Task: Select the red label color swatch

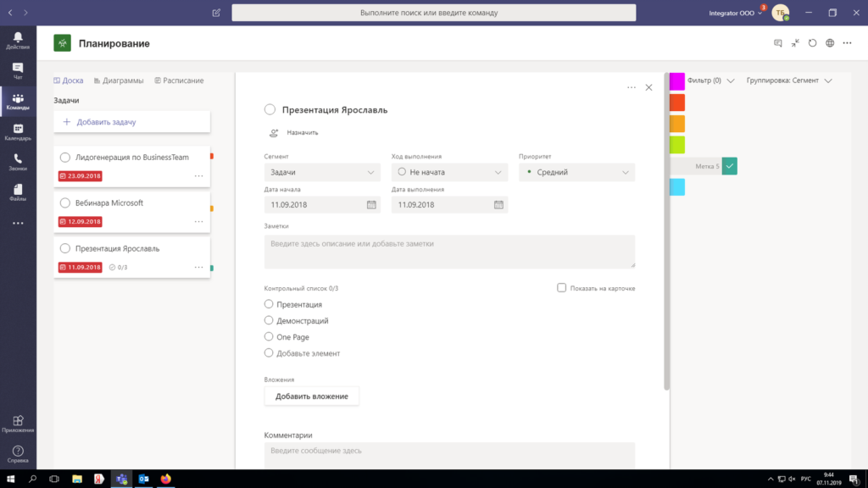Action: point(677,103)
